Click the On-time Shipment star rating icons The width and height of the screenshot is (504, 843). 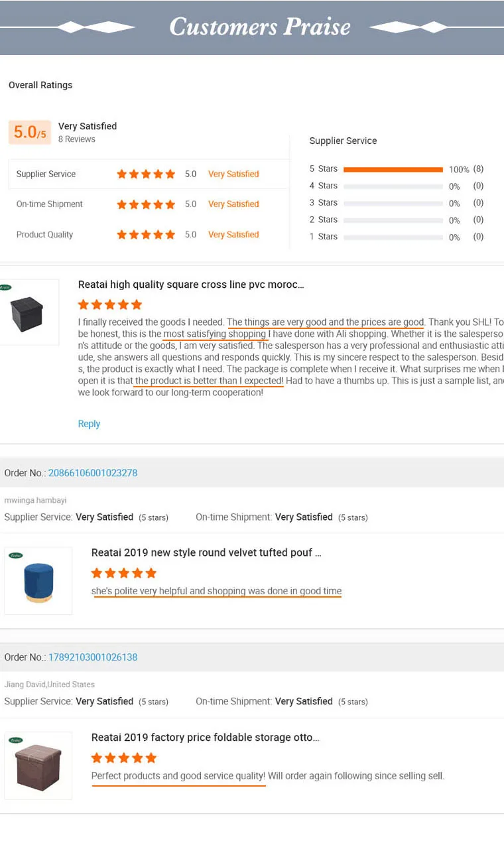(x=146, y=204)
